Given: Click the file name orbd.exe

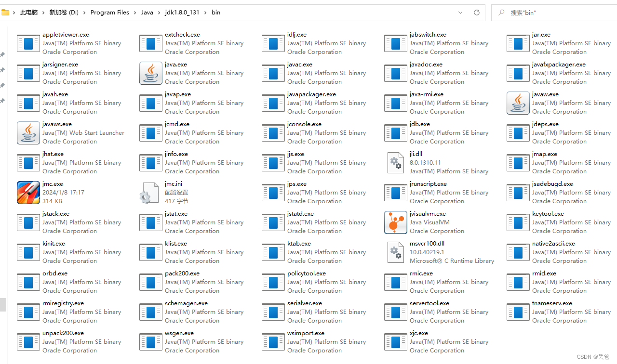Looking at the screenshot, I should coord(55,273).
